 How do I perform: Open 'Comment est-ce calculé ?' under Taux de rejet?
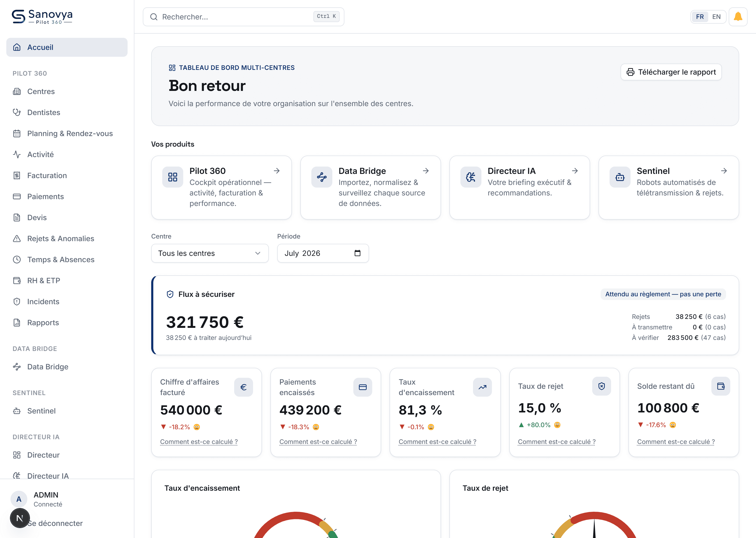[556, 442]
